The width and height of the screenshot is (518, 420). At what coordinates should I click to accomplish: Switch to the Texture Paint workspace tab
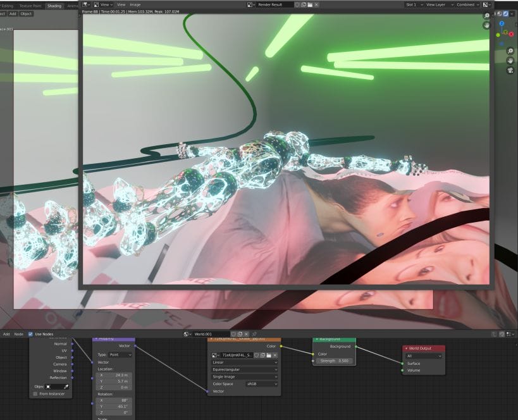click(30, 6)
